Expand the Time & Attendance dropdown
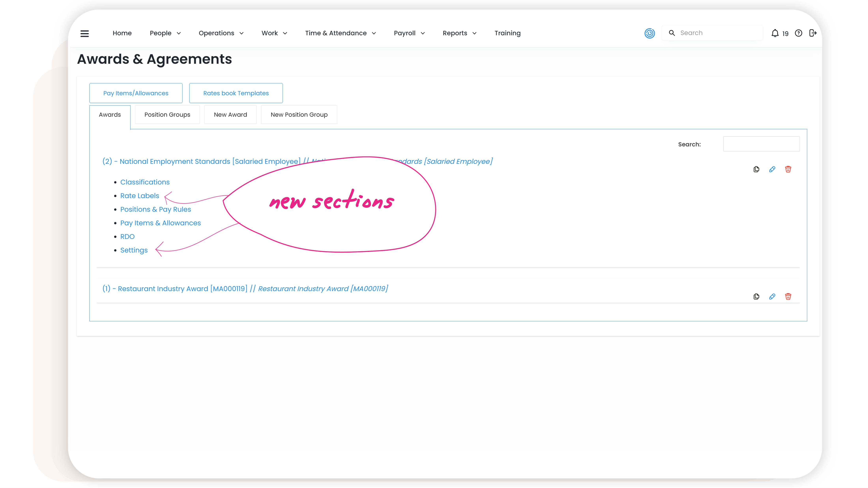Screen dimensions: 868x488 click(340, 33)
